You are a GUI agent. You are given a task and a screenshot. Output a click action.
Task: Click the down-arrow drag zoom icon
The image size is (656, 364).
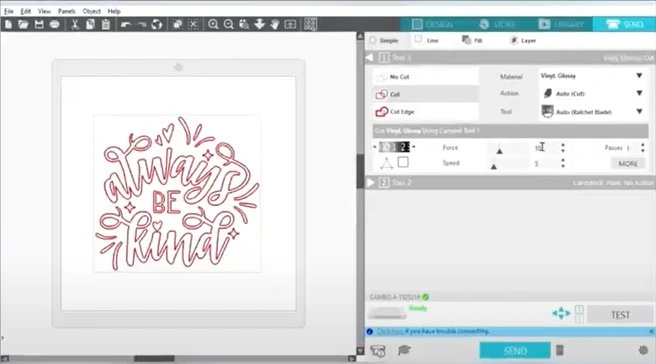point(259,24)
